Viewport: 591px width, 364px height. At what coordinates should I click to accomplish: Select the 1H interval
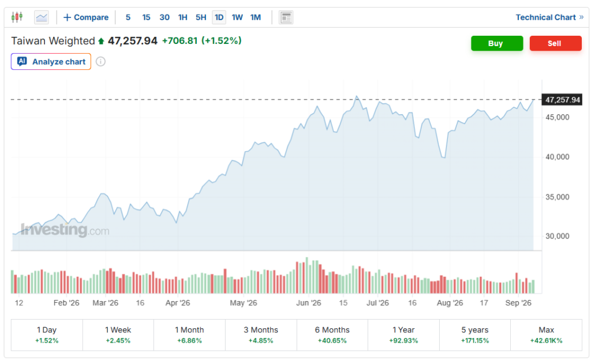[183, 17]
